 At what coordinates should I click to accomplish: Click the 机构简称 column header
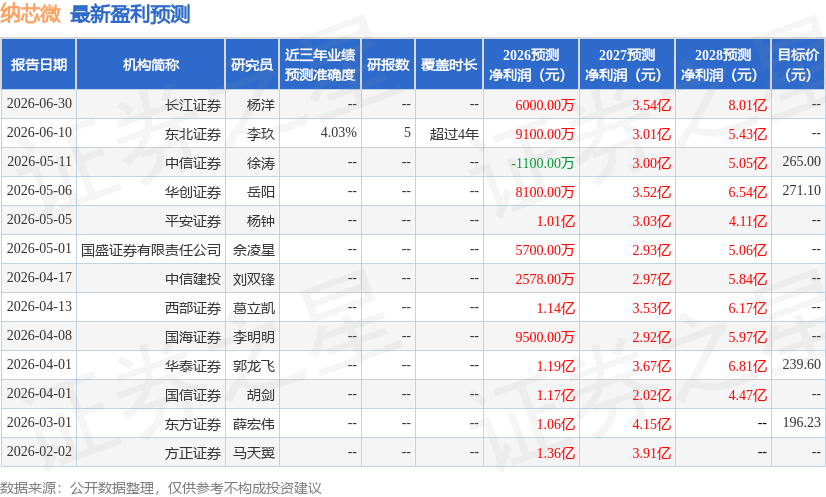click(151, 64)
